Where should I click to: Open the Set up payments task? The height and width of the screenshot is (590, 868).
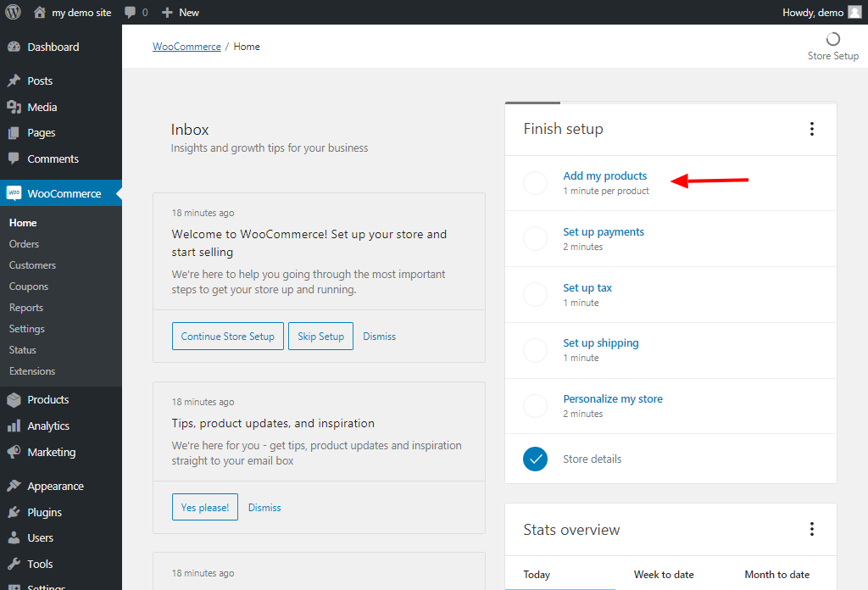[x=604, y=232]
